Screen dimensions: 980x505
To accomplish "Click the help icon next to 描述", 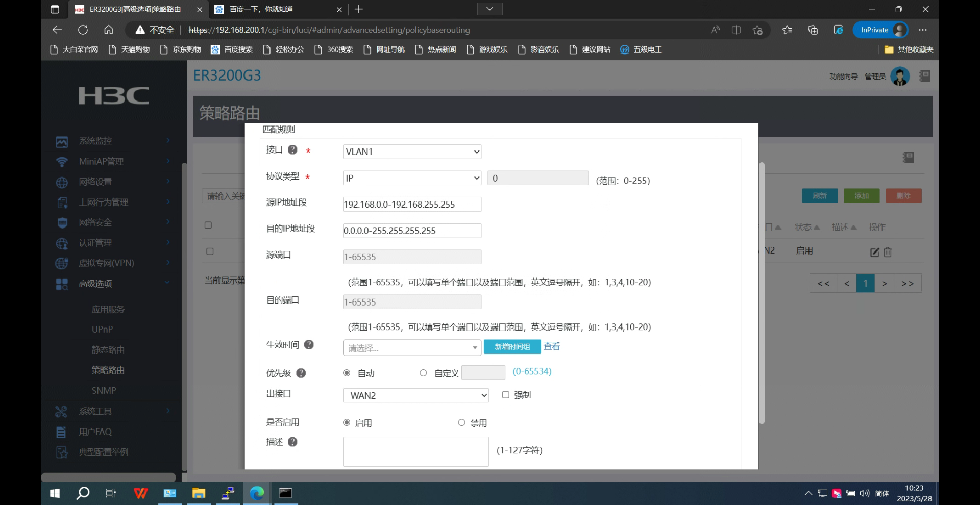I will tap(292, 442).
